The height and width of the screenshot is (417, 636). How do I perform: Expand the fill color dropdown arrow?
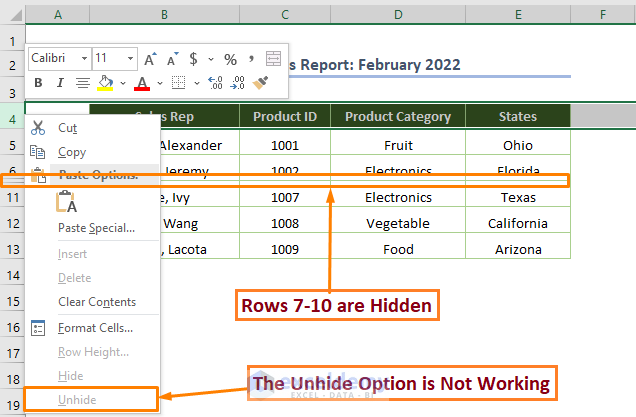(x=123, y=83)
